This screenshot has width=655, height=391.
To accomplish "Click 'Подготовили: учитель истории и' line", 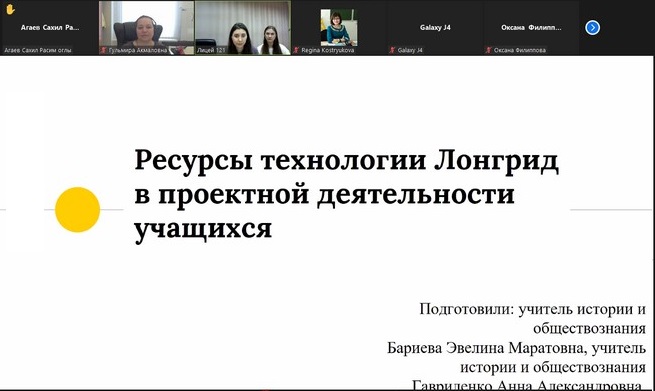I will click(533, 310).
